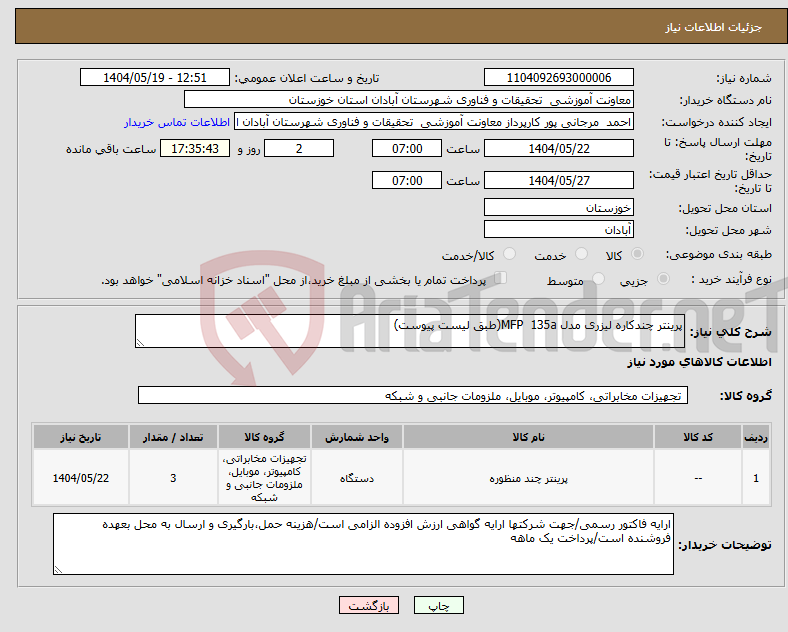Screen dimensions: 788x632
Task: Click the quantity cell showing 3
Action: coord(173,478)
